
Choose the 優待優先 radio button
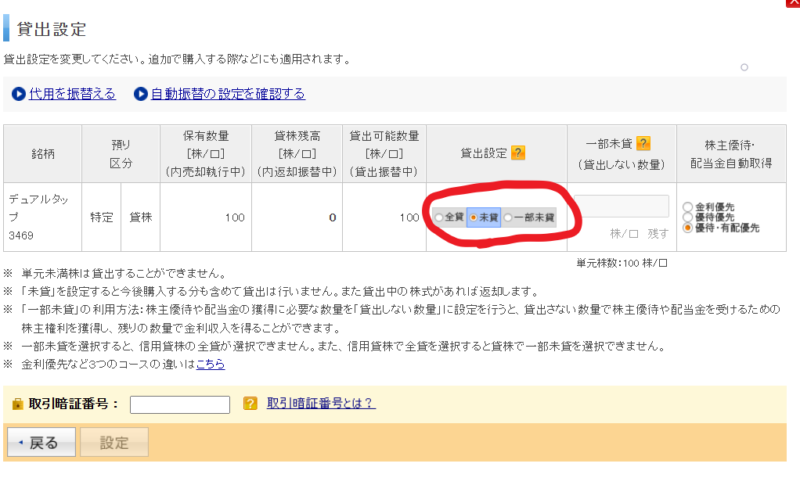pos(686,217)
